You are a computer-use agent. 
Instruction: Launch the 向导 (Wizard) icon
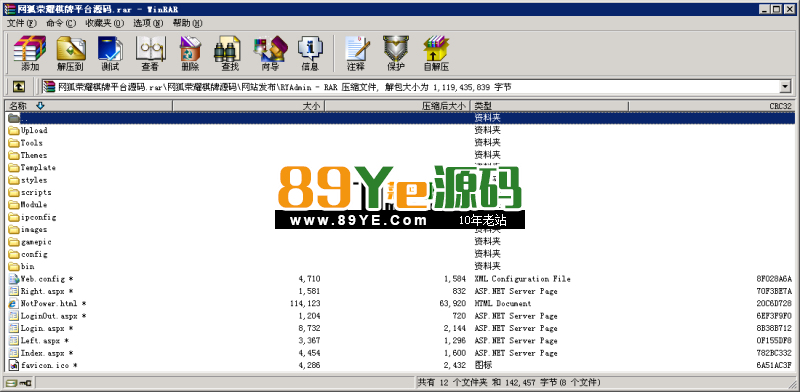[x=270, y=54]
